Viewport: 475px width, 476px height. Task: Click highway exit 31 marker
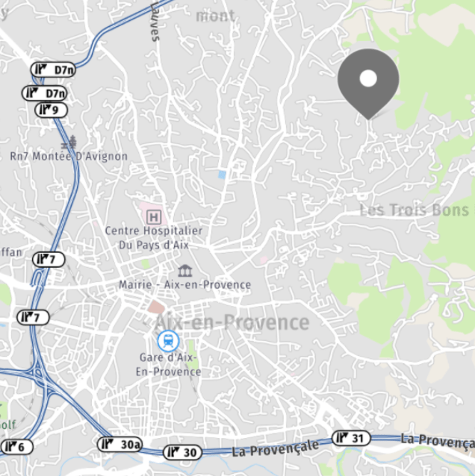351,438
